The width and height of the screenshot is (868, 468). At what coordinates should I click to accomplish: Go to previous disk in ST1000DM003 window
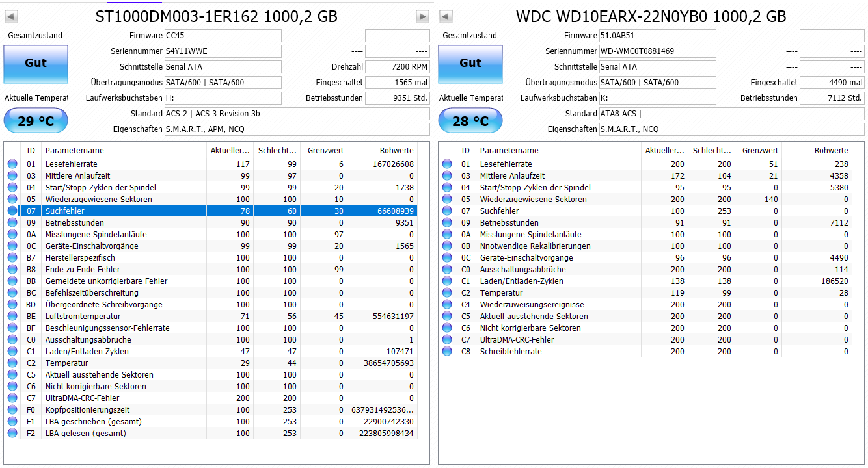[11, 16]
